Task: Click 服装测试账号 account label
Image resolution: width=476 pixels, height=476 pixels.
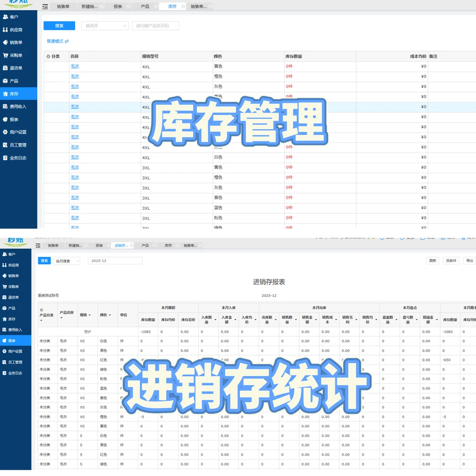Action: click(x=48, y=295)
